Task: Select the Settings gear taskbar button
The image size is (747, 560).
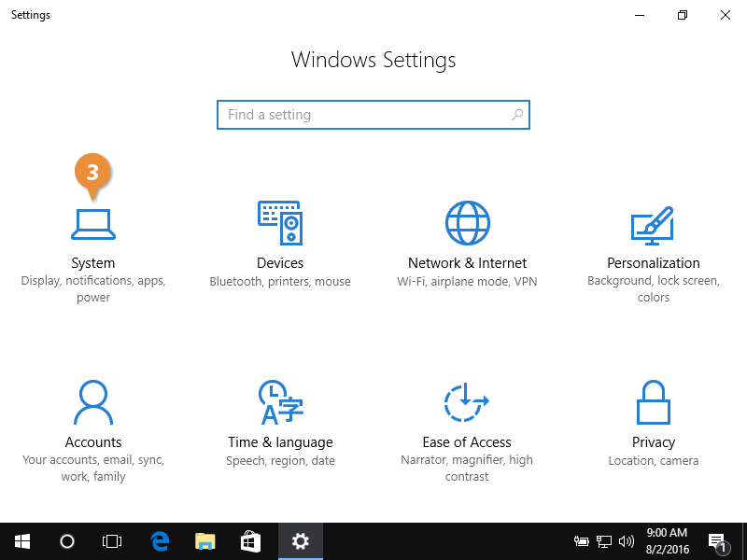Action: [300, 541]
